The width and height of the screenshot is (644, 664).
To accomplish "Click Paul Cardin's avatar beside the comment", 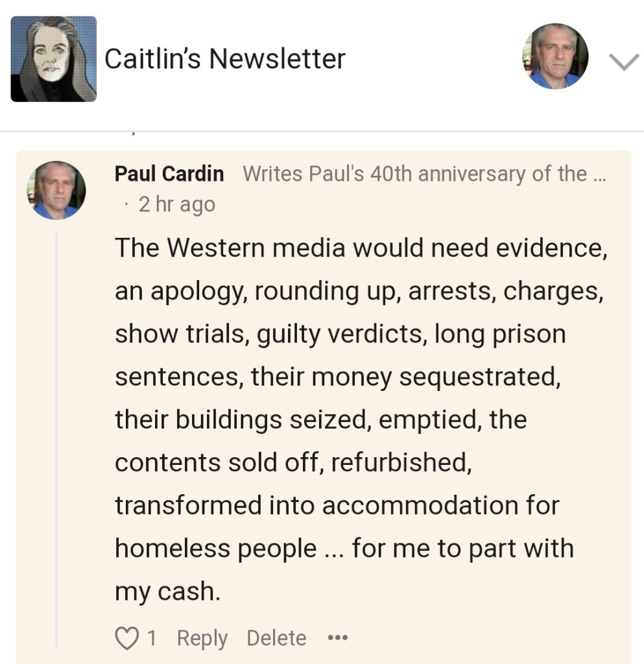I will point(56,190).
